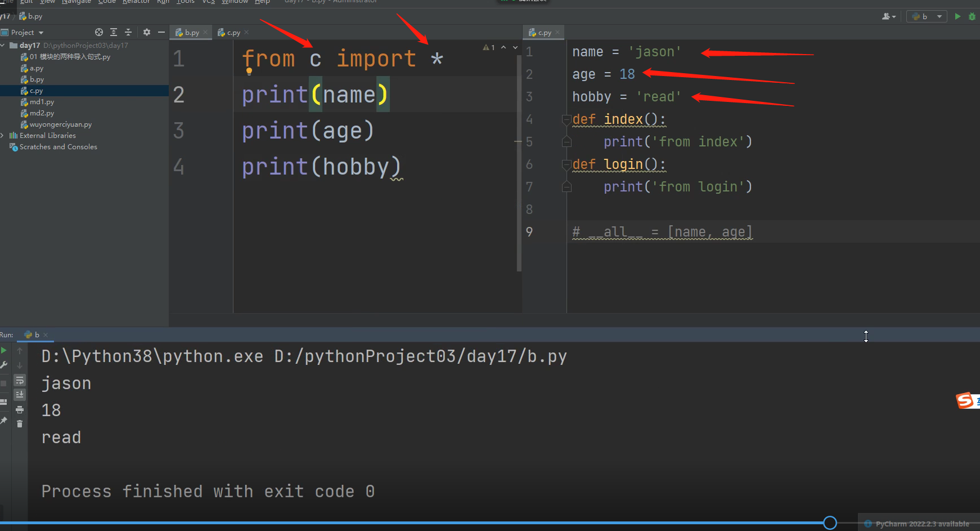Open the Tools menu

click(185, 2)
